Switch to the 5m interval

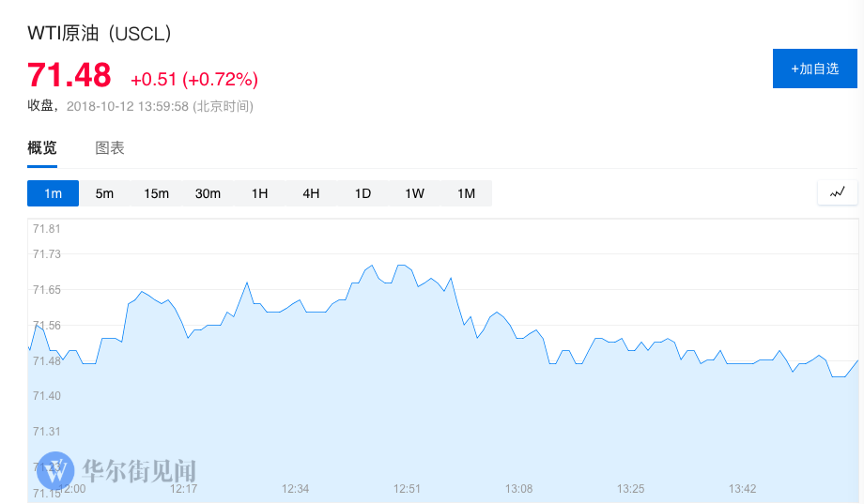104,193
